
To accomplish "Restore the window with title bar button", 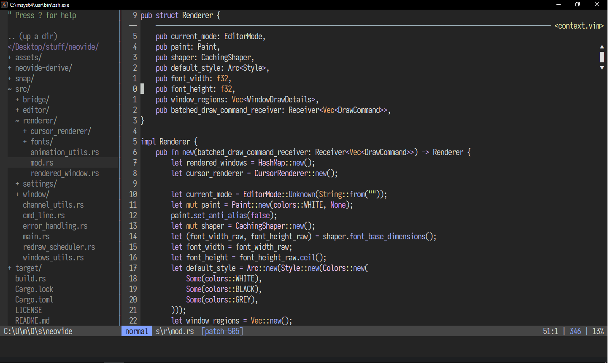I will tap(578, 5).
